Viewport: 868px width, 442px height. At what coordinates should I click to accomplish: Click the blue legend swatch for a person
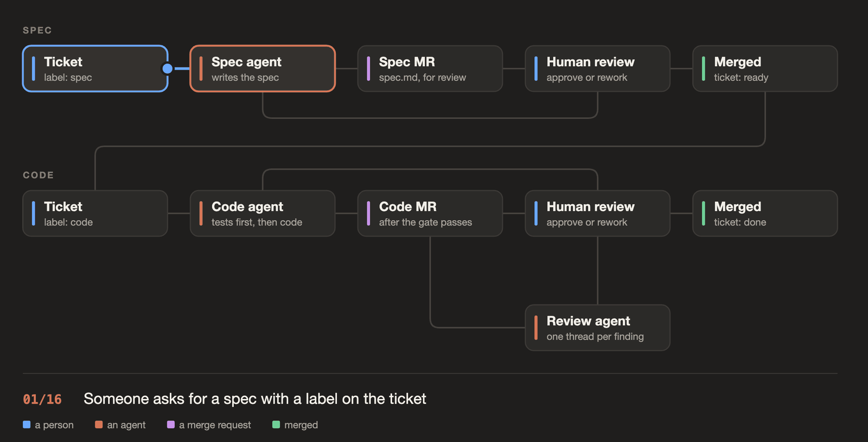tap(27, 425)
